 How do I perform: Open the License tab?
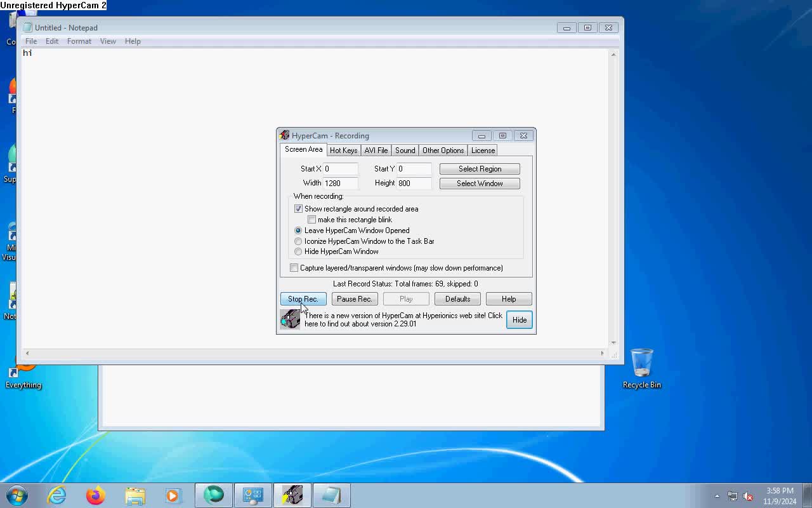(x=483, y=150)
